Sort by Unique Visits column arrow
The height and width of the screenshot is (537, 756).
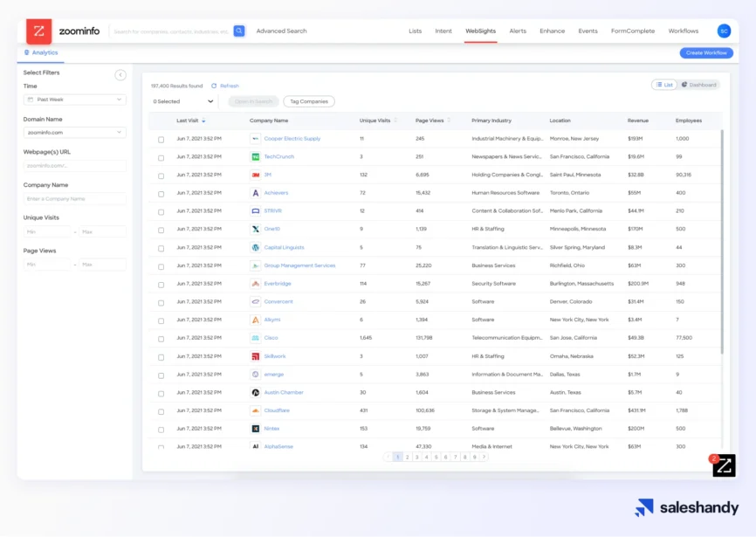395,120
